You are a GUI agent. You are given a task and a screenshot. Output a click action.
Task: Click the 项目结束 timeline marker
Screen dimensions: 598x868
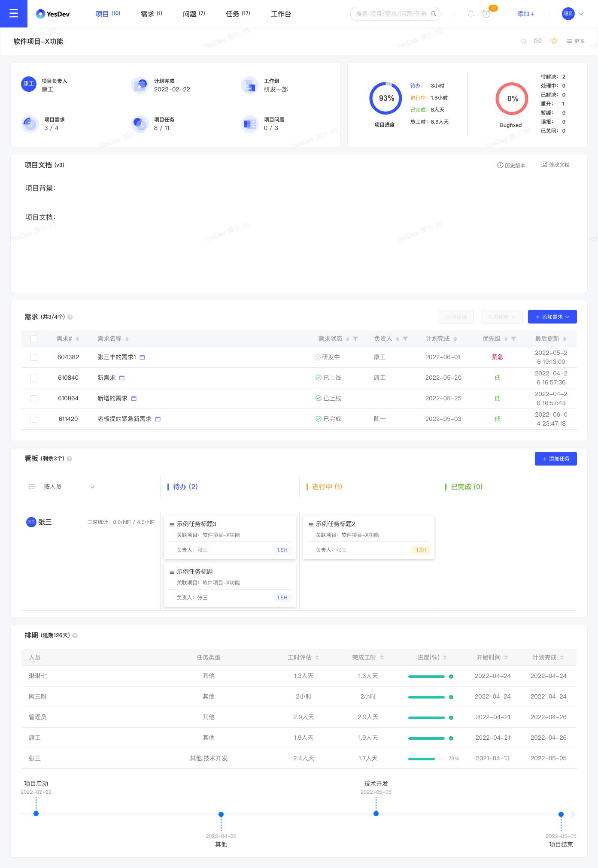(x=561, y=814)
